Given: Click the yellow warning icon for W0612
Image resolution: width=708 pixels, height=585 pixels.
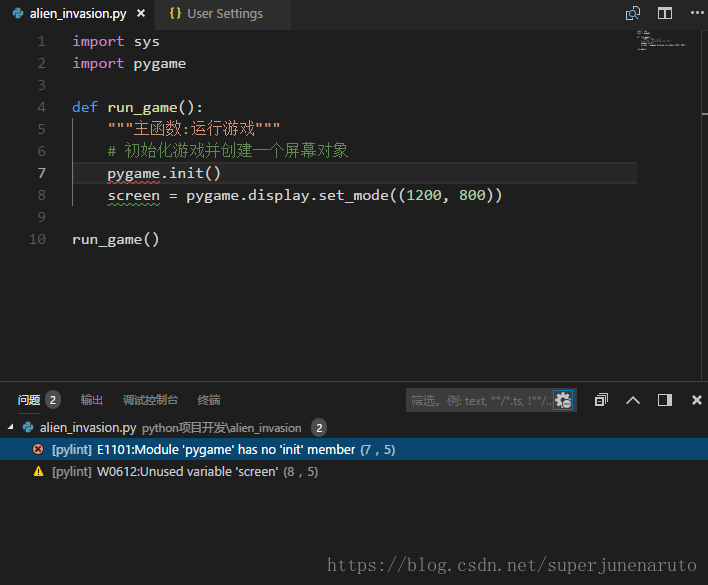Looking at the screenshot, I should tap(39, 471).
